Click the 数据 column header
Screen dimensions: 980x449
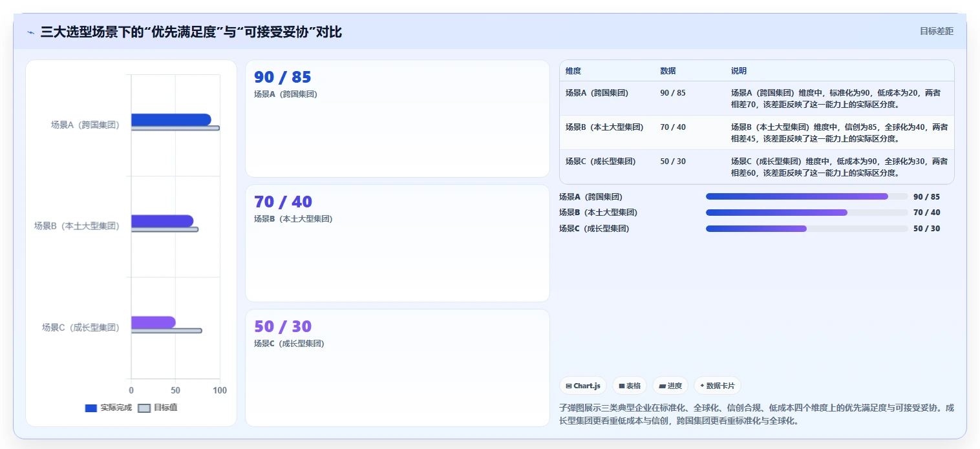point(668,71)
